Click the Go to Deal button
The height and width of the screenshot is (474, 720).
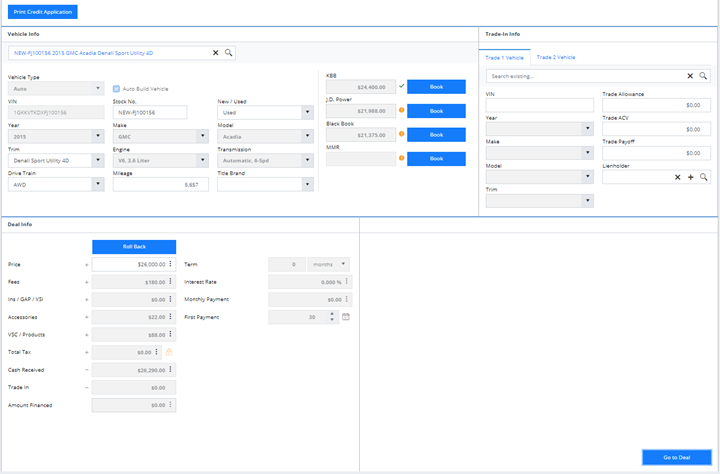tap(677, 457)
